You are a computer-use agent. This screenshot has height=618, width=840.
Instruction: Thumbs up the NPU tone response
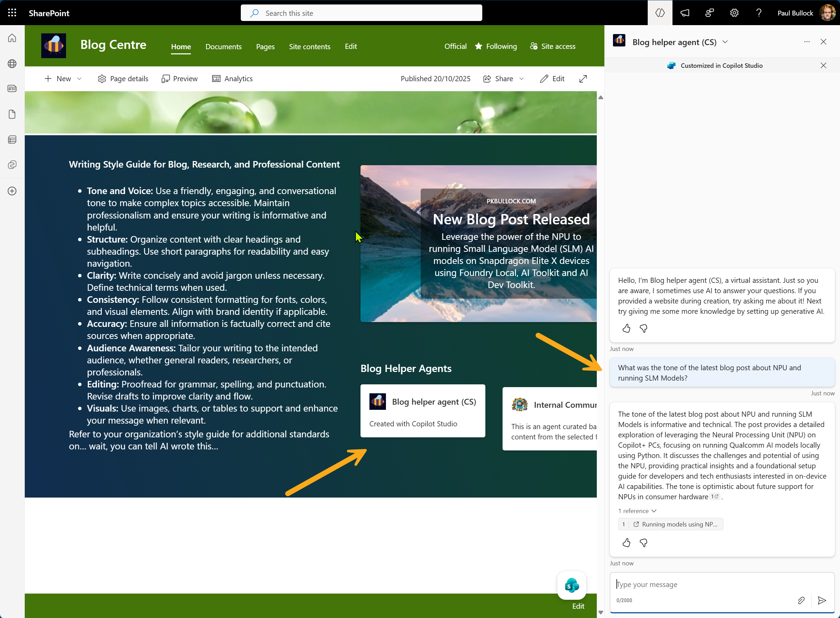(626, 542)
